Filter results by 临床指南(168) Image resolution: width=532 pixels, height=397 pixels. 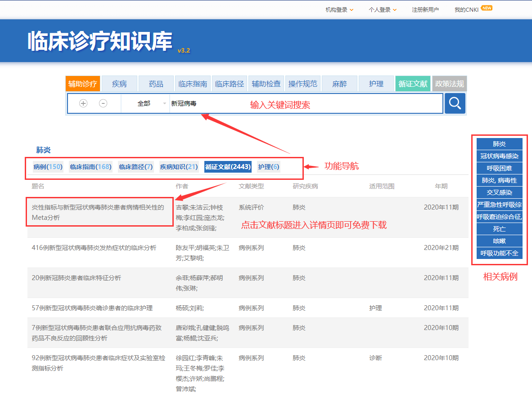click(x=90, y=167)
